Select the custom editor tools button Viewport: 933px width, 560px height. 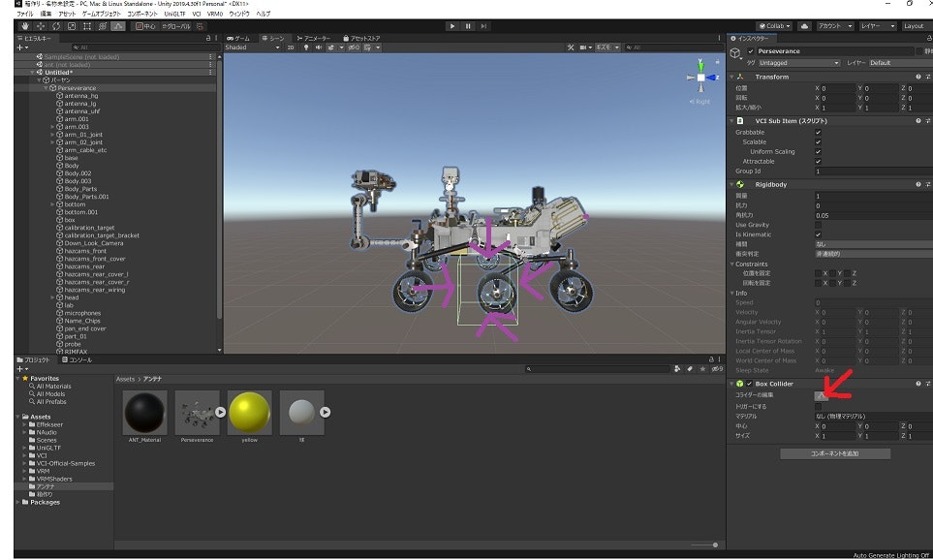(118, 26)
